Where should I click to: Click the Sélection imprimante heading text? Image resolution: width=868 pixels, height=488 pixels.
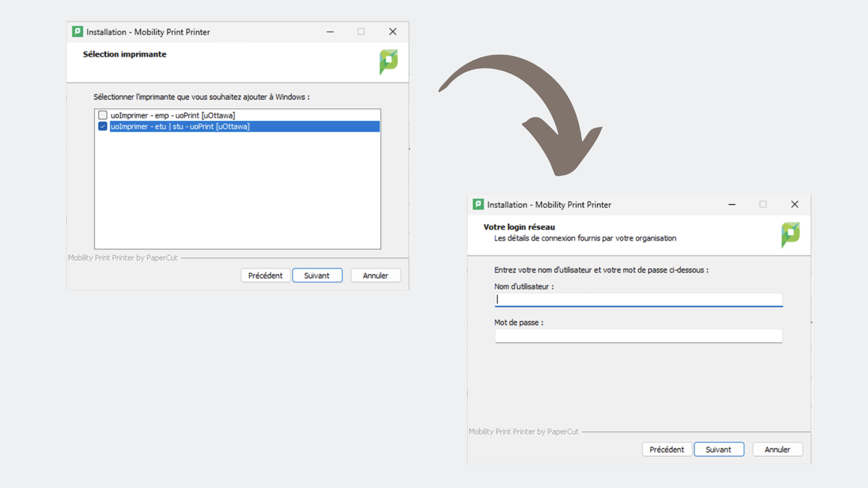tap(125, 54)
